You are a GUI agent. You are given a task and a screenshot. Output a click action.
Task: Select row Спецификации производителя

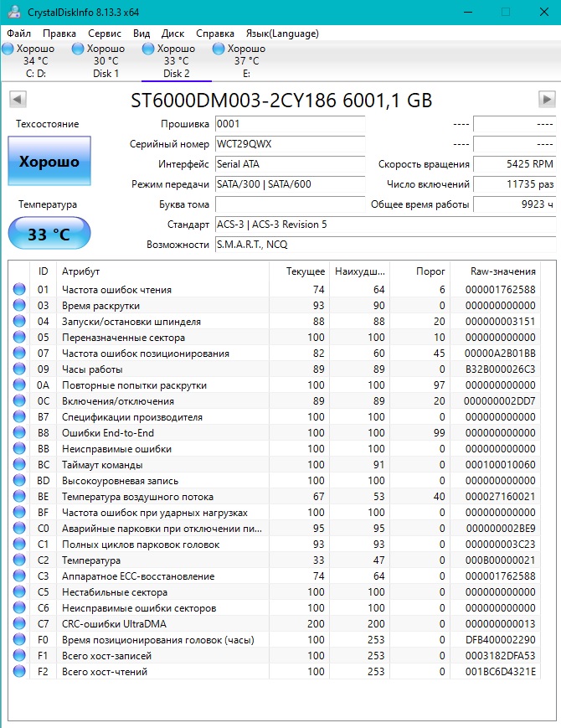[275, 416]
